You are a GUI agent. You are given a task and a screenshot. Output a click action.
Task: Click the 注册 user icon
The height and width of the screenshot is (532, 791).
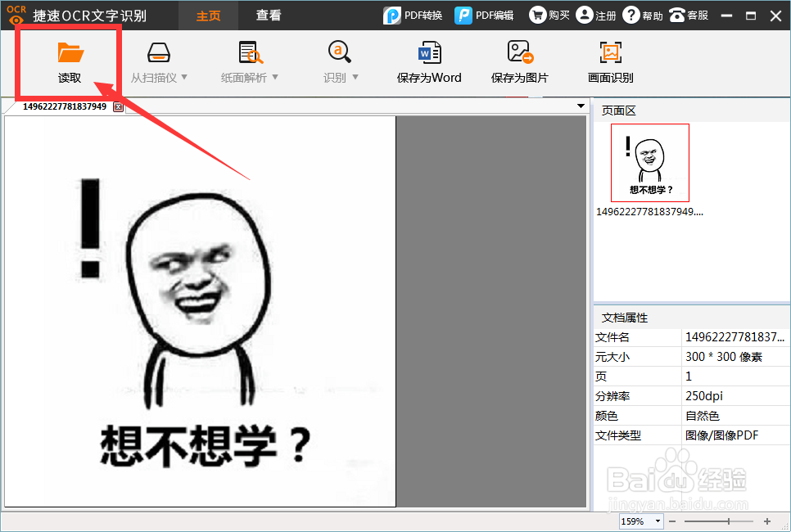point(584,15)
